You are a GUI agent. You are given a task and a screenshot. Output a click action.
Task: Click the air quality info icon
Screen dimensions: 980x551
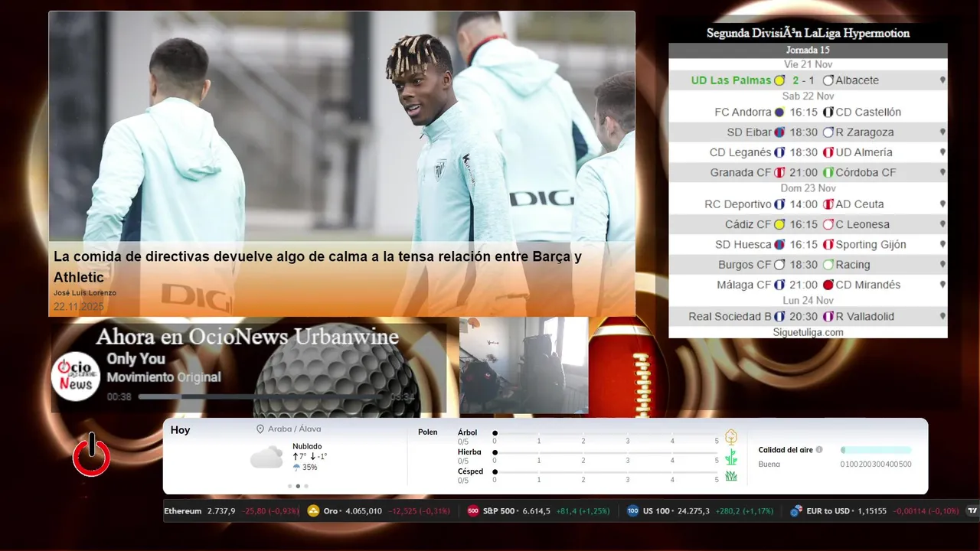pyautogui.click(x=819, y=450)
